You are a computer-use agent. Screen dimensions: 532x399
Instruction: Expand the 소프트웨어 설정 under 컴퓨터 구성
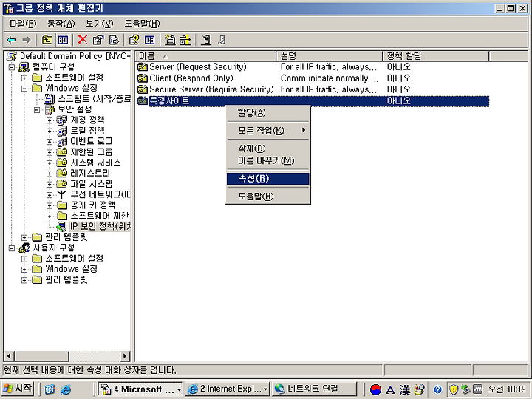click(x=24, y=78)
